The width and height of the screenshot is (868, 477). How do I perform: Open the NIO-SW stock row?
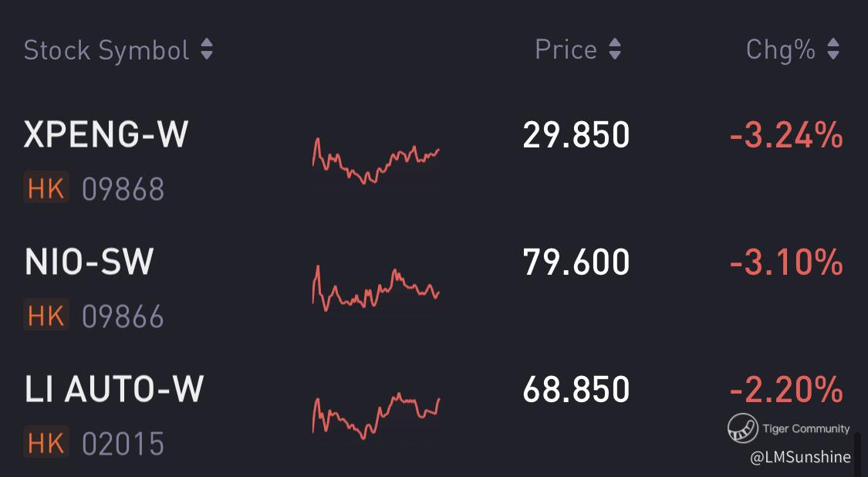point(90,262)
